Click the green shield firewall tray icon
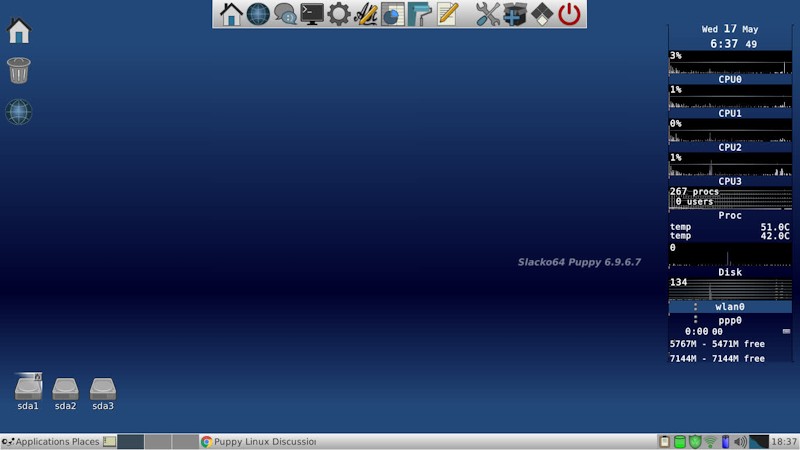800x450 pixels. 695,441
